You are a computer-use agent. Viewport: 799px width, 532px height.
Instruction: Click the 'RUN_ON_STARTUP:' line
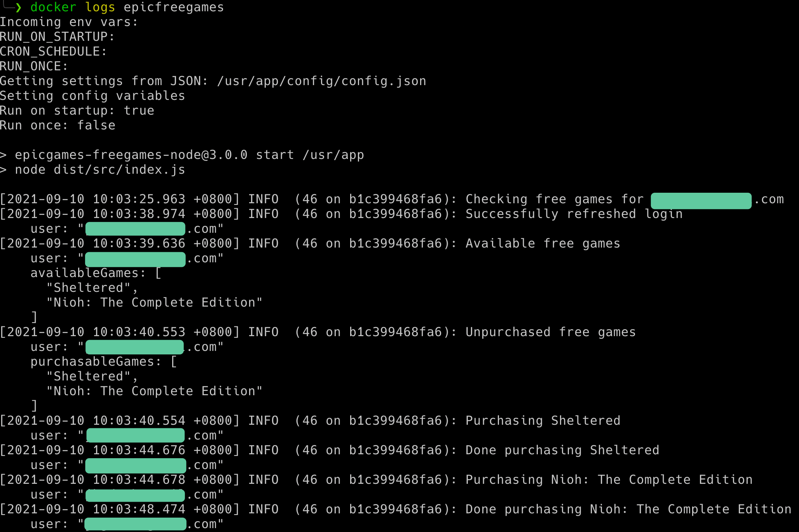(57, 37)
